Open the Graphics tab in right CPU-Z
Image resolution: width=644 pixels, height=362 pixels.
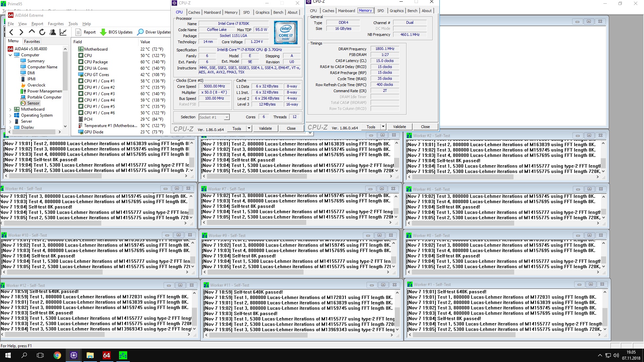point(396,11)
